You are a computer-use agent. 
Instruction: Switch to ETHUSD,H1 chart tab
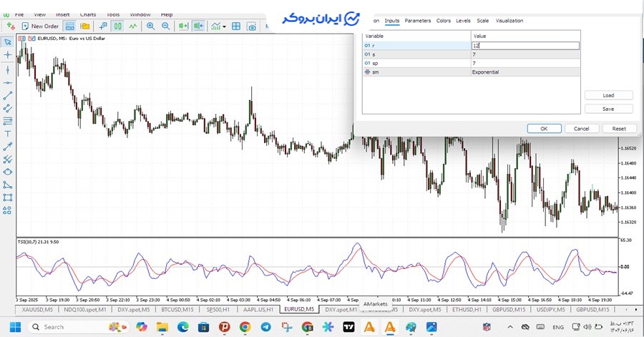[467, 310]
